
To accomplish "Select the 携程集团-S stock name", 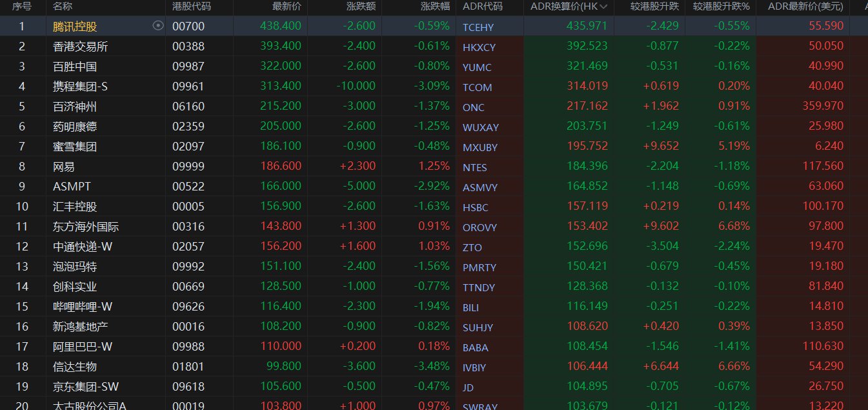I will [80, 87].
